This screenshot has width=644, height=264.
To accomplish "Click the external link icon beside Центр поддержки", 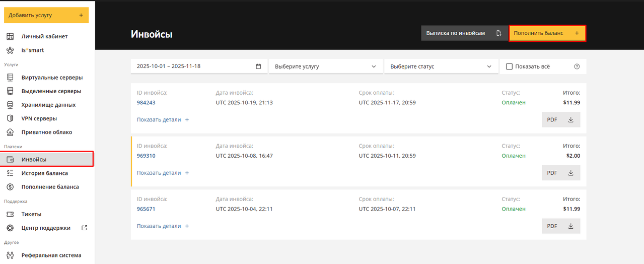I will [x=84, y=228].
